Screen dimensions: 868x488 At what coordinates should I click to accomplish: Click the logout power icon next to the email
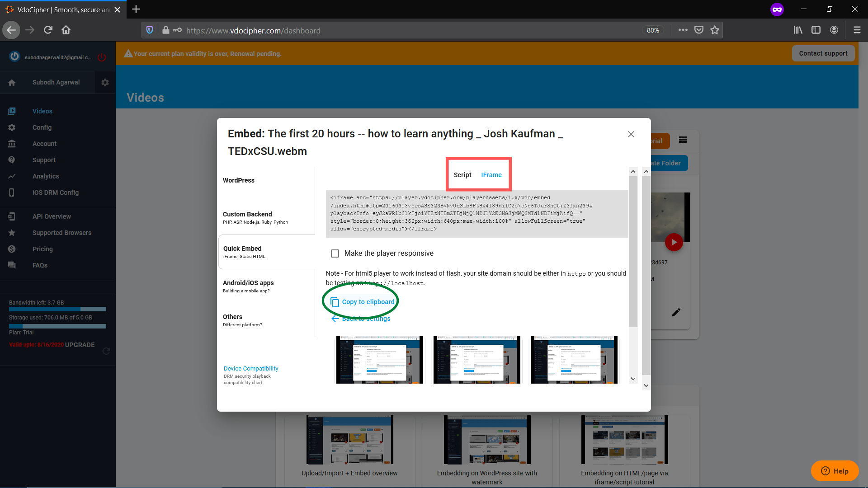101,57
